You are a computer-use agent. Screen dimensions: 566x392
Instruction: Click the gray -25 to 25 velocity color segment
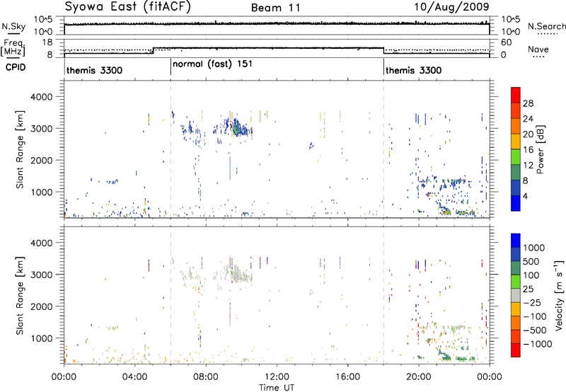(x=516, y=295)
